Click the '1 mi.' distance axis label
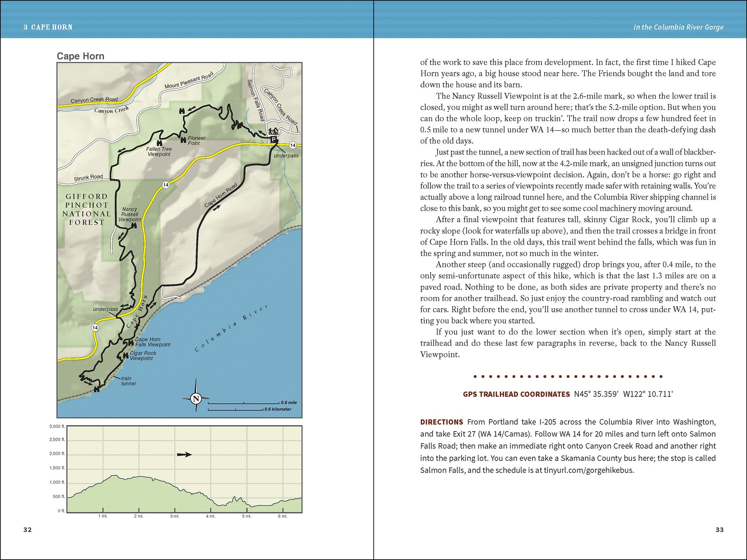Viewport: 747px width, 560px height. coord(103,516)
